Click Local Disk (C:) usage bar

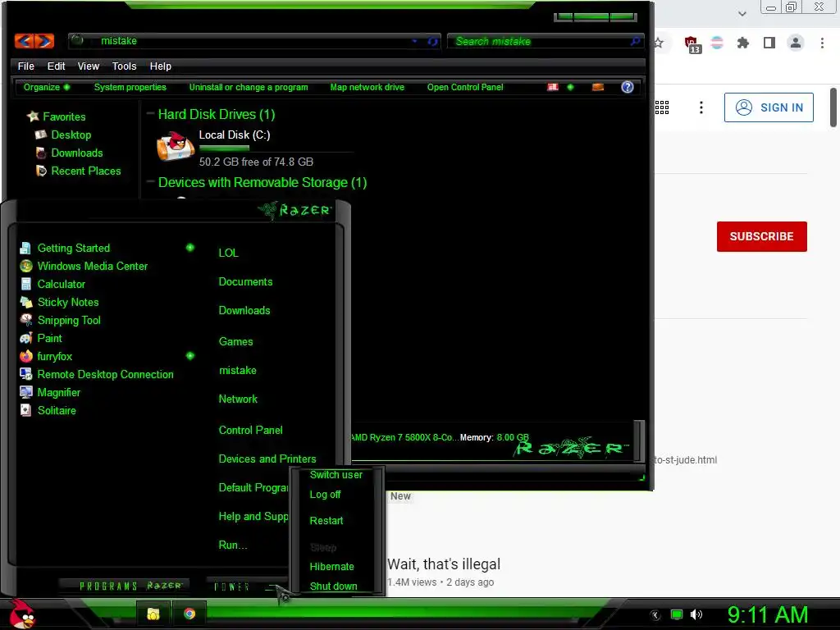pos(276,148)
